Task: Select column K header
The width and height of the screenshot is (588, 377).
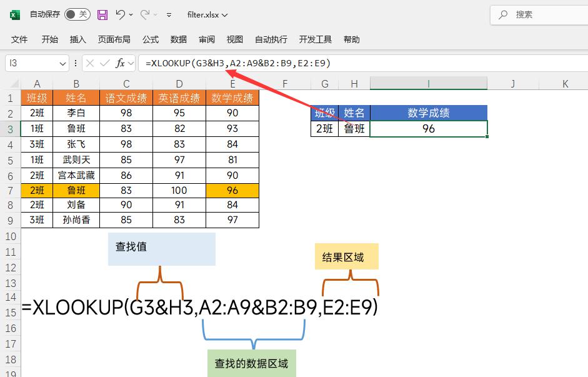Action: pyautogui.click(x=565, y=84)
